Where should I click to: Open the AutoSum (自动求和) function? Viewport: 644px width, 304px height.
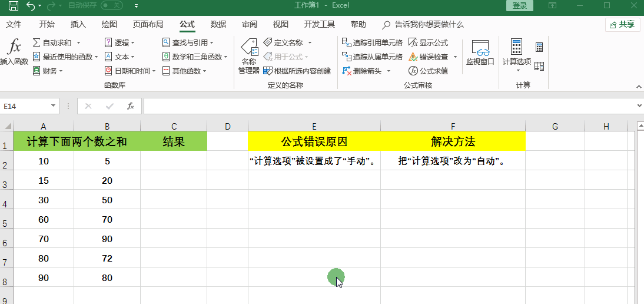56,43
